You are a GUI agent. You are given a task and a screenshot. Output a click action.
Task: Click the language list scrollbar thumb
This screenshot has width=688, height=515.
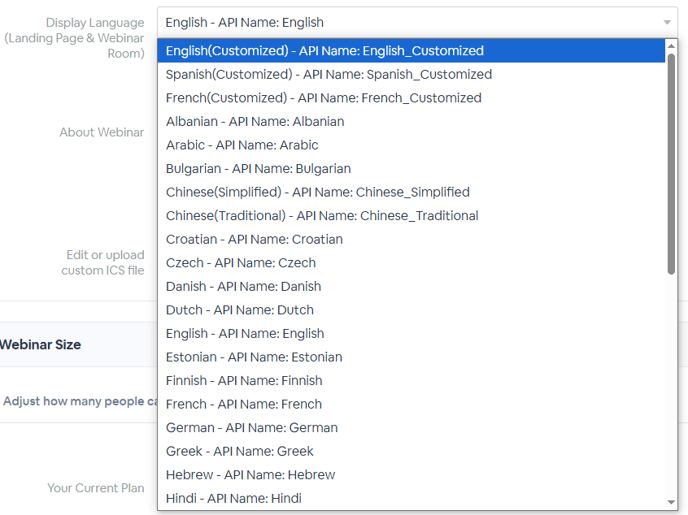[671, 164]
